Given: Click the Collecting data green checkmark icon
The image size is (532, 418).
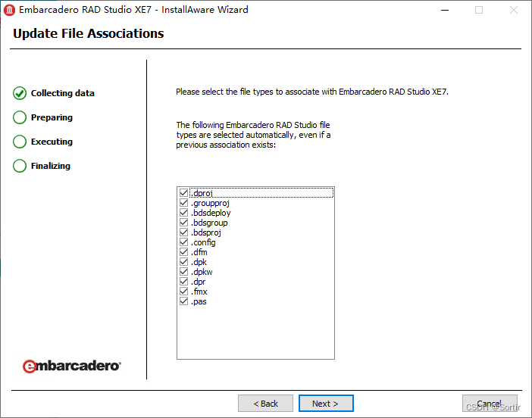Looking at the screenshot, I should click(20, 93).
